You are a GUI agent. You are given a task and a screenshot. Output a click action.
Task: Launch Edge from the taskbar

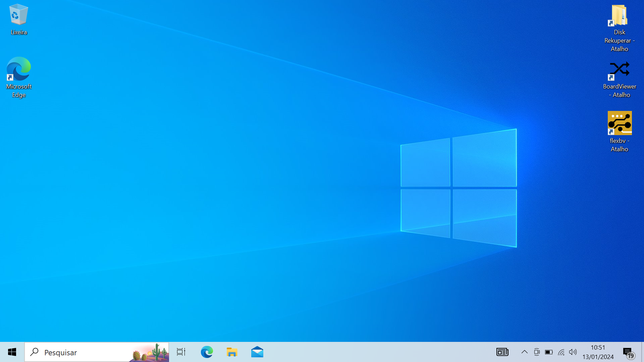pyautogui.click(x=206, y=352)
